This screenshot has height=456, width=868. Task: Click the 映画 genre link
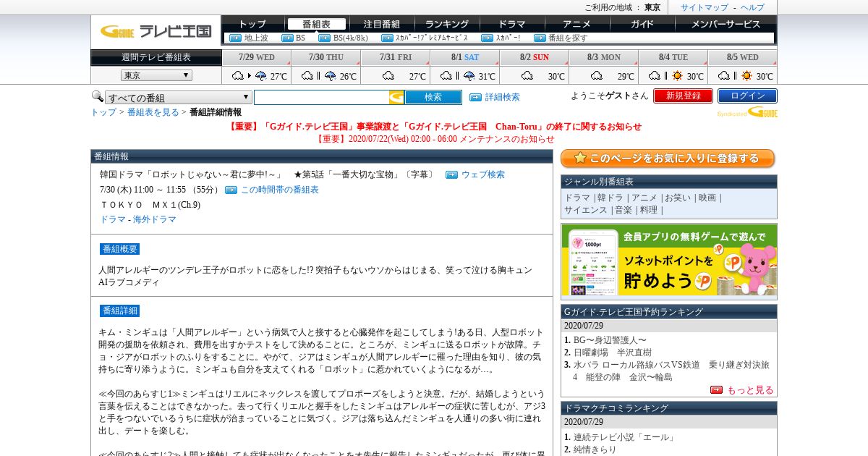pos(707,198)
